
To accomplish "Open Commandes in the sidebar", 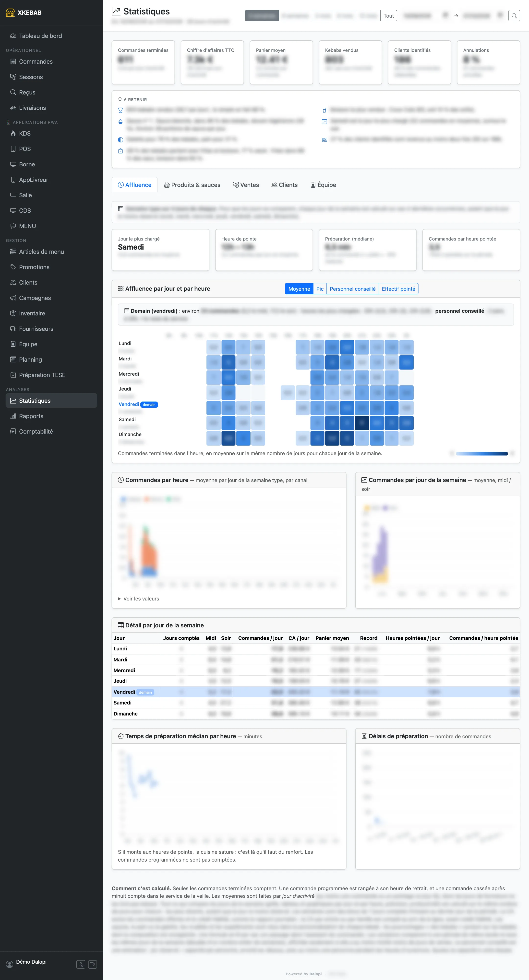I will point(51,62).
